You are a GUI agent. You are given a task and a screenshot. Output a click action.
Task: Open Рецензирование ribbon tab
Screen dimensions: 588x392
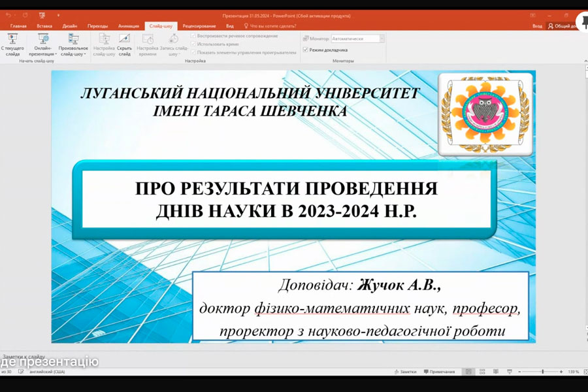(x=199, y=26)
